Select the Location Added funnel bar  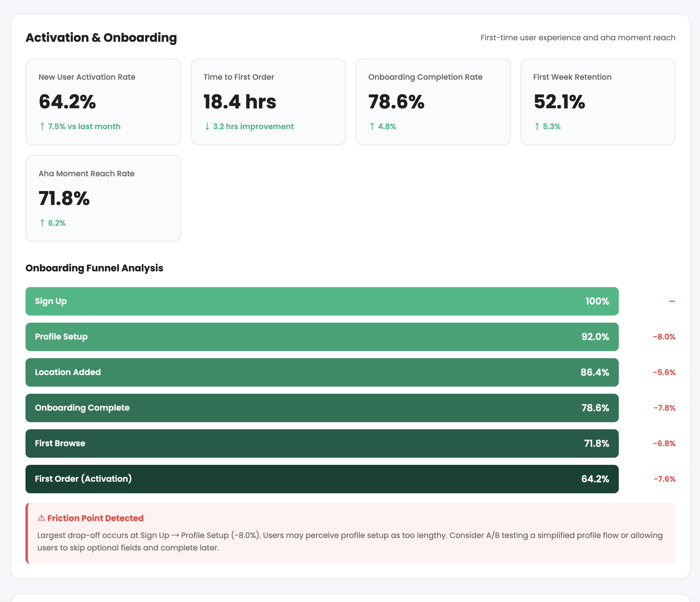[322, 372]
